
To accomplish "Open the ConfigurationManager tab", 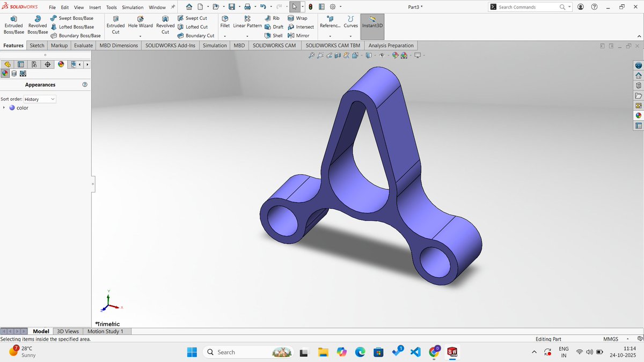I will point(34,64).
